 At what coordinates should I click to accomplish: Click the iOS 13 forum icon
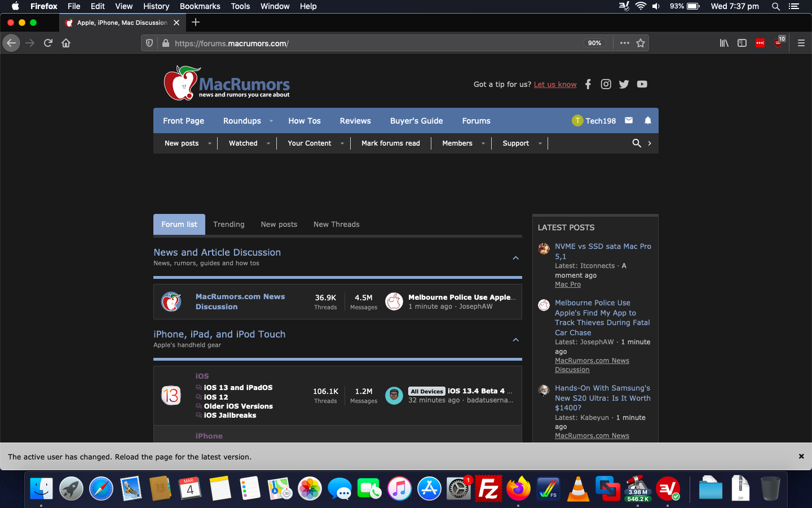point(171,395)
